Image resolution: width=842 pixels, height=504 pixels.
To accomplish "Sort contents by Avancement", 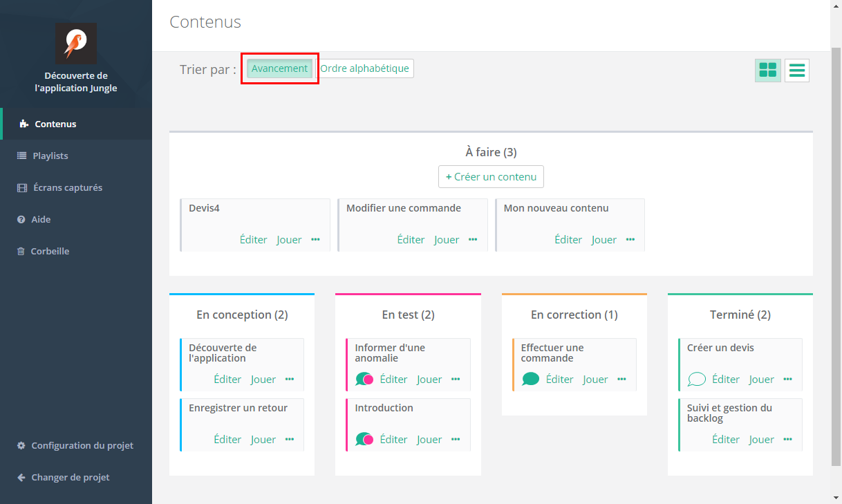I will (x=279, y=68).
